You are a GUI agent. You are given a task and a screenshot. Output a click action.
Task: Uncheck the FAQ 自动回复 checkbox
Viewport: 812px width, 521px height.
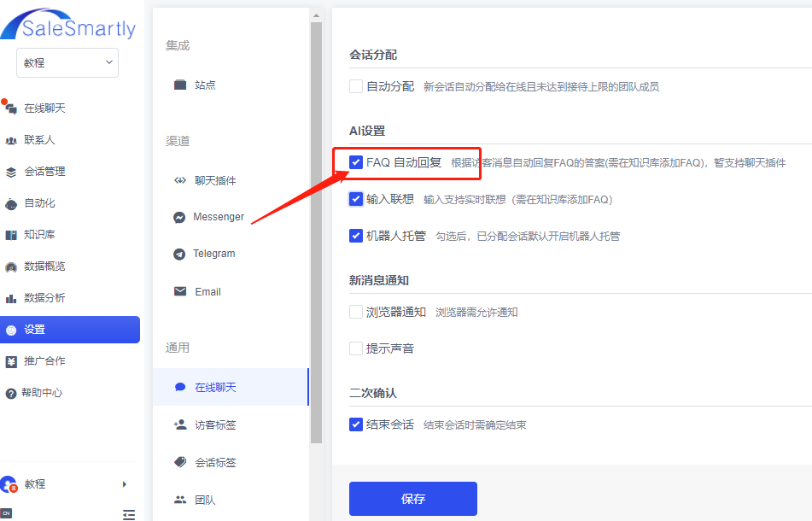coord(356,162)
